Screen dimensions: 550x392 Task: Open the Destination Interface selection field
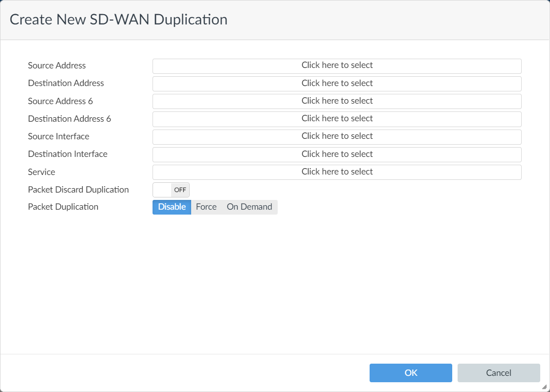(x=337, y=154)
